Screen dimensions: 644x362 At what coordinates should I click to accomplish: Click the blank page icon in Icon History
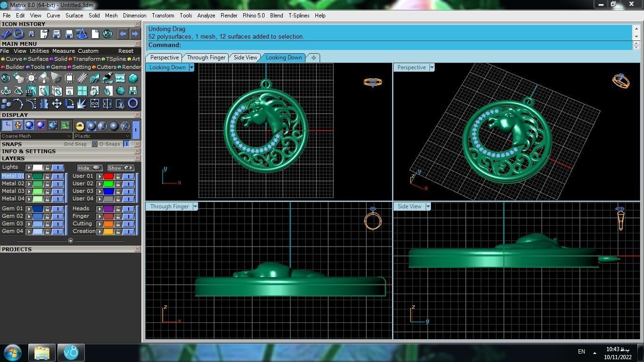click(x=95, y=34)
